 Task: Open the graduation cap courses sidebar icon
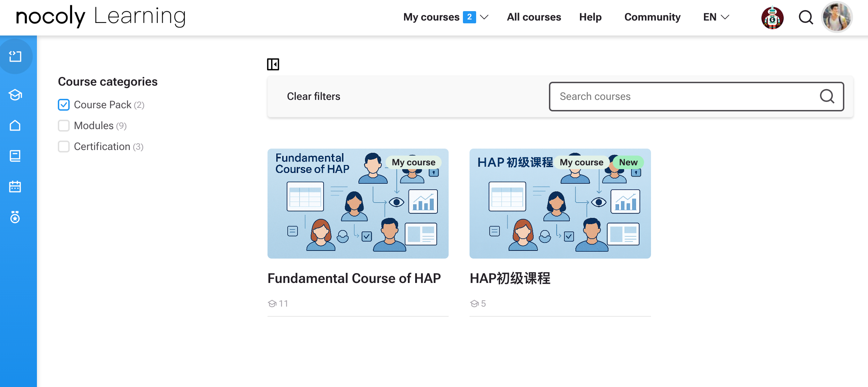click(x=15, y=95)
